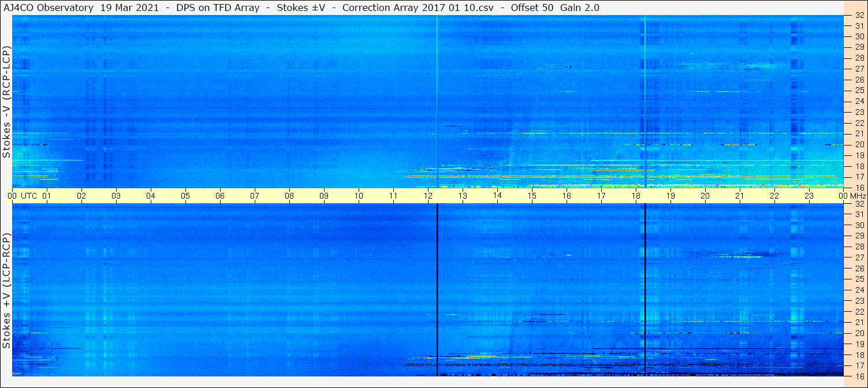This screenshot has height=388, width=868.
Task: Pick the 22 MHz label of the Stokes +V panel
Action: click(x=859, y=312)
